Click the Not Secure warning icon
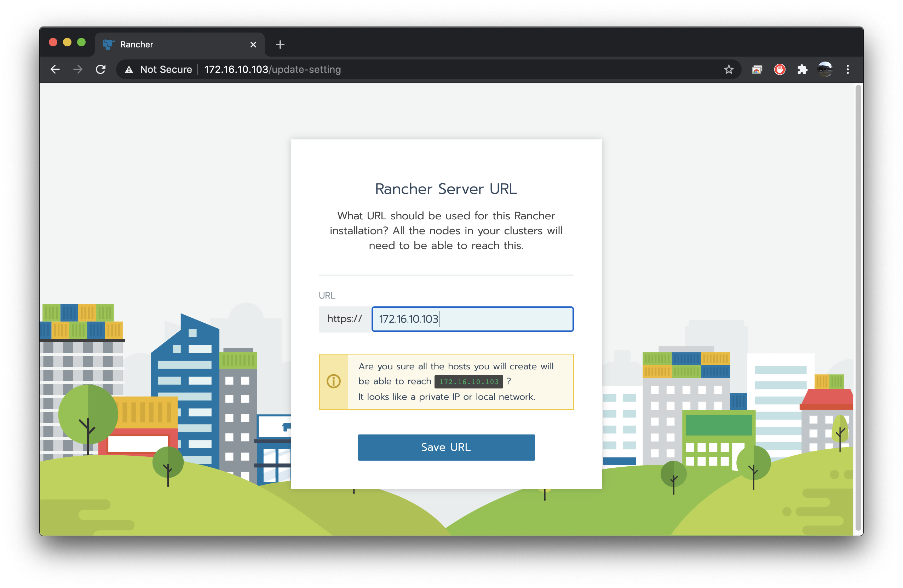903x588 pixels. pyautogui.click(x=129, y=69)
